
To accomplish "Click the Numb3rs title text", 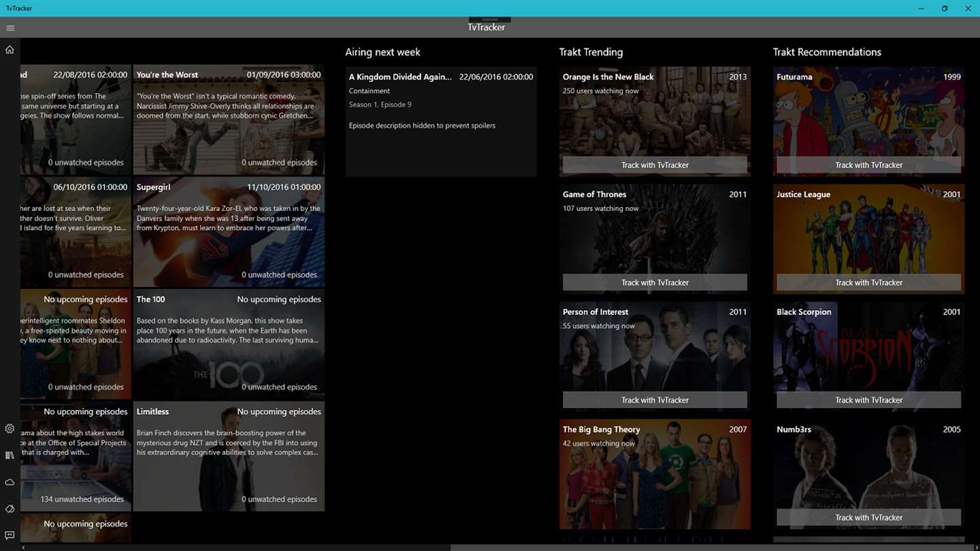I will [794, 430].
